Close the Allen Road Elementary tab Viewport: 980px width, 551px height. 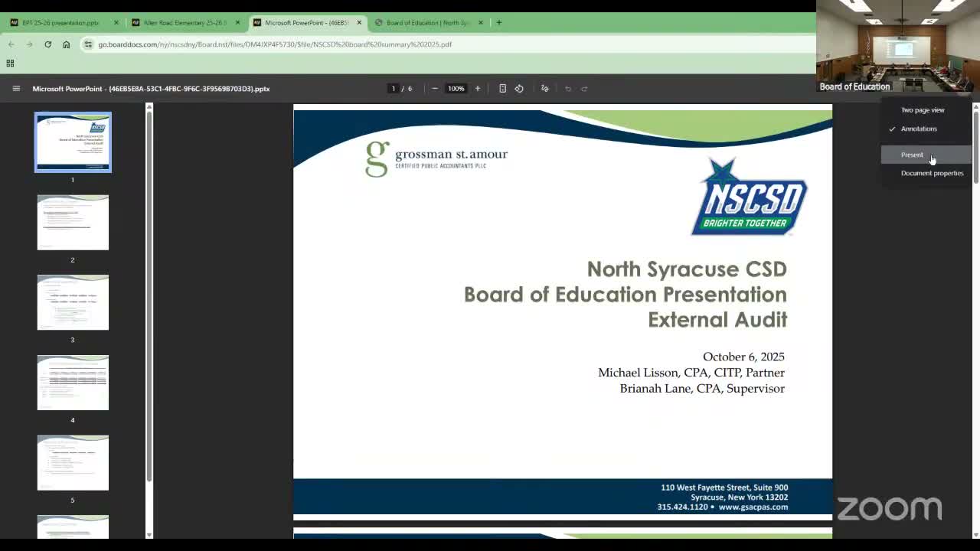coord(237,23)
